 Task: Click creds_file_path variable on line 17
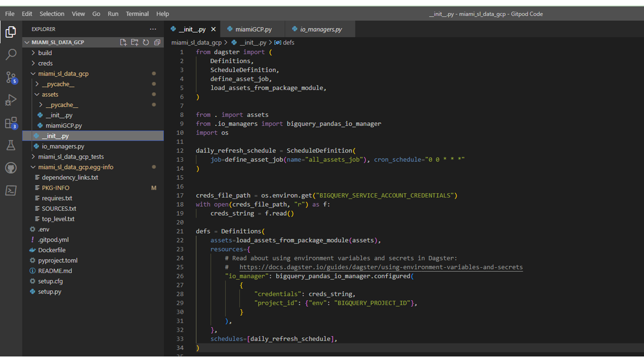pyautogui.click(x=223, y=196)
